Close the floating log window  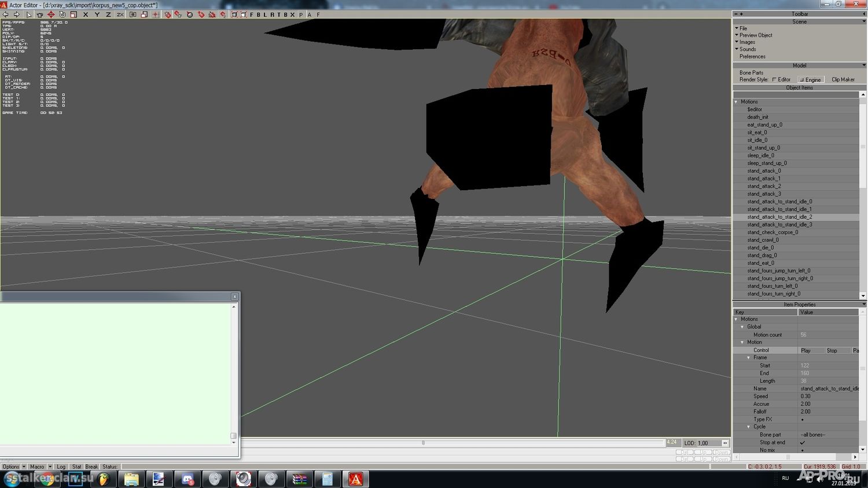click(x=234, y=297)
